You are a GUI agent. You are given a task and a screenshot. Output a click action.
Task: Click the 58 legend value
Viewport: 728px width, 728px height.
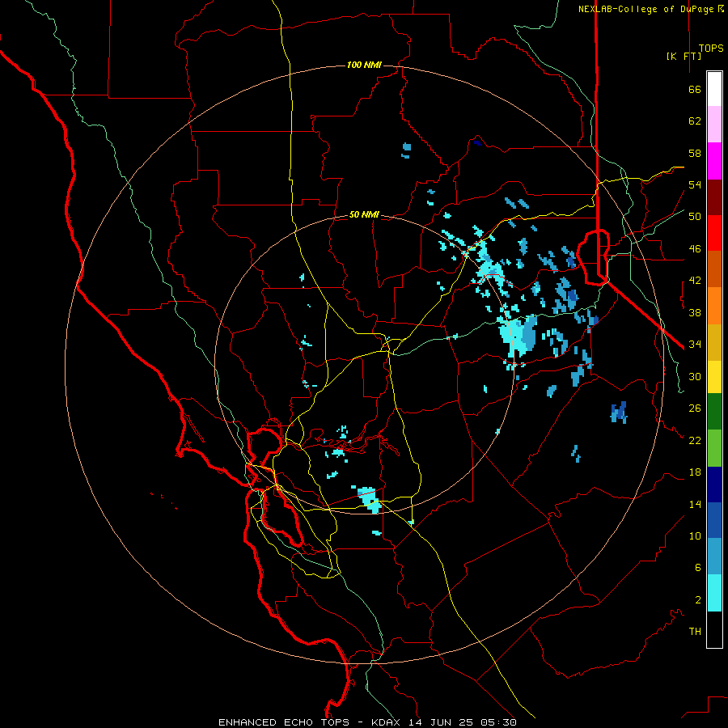[695, 153]
